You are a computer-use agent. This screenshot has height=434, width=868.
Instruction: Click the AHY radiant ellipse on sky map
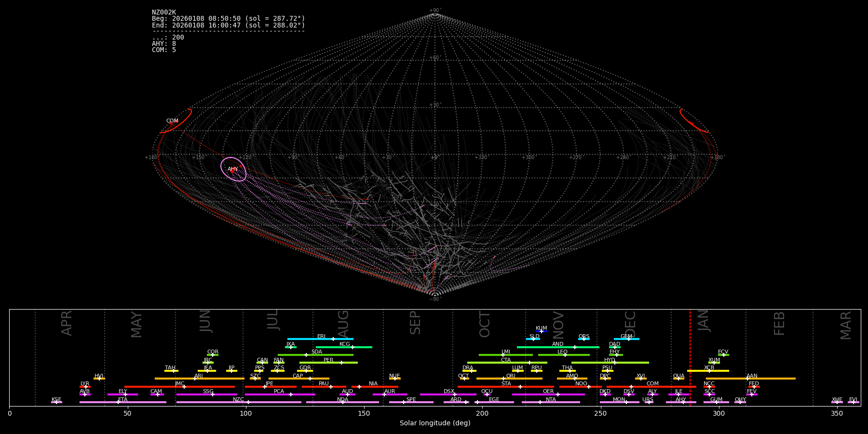tap(233, 169)
